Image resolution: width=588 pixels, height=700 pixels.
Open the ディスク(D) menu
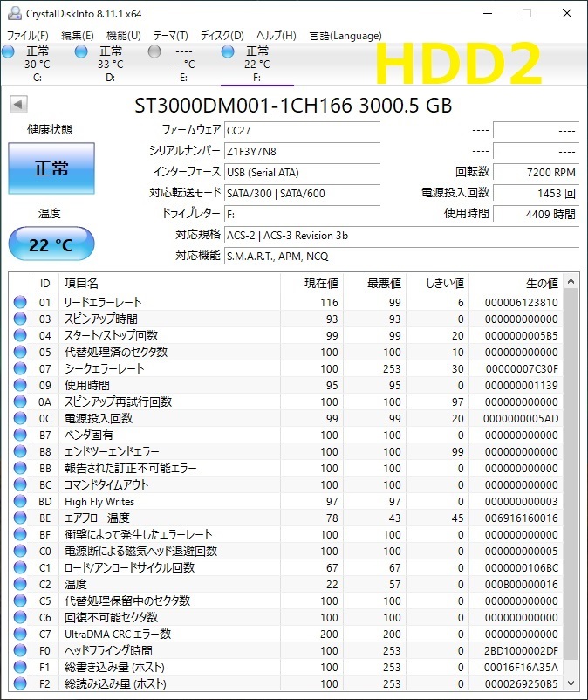[x=222, y=35]
